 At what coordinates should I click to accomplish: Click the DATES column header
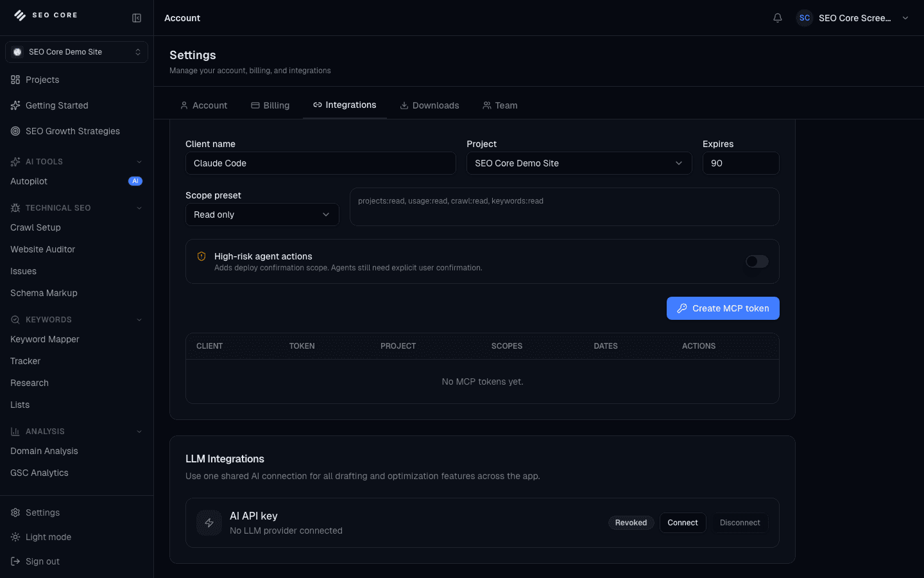tap(606, 346)
